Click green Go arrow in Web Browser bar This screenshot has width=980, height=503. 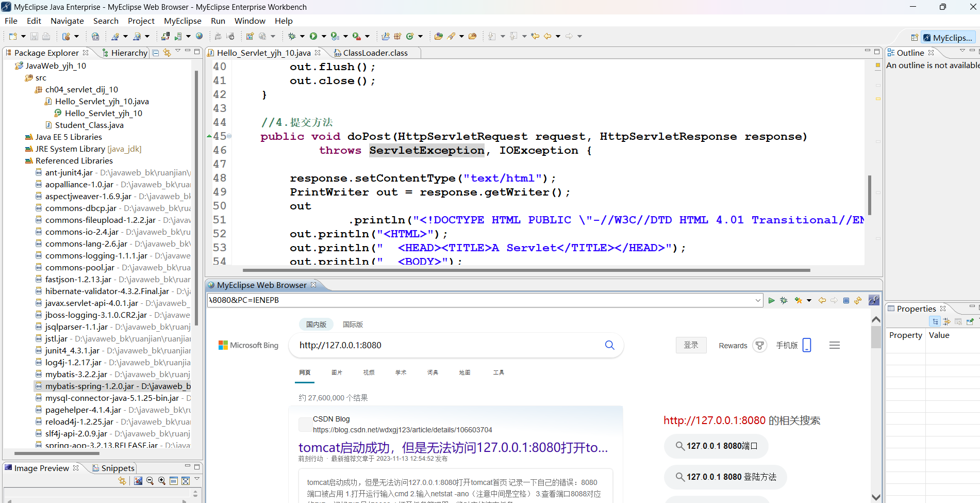click(x=771, y=300)
